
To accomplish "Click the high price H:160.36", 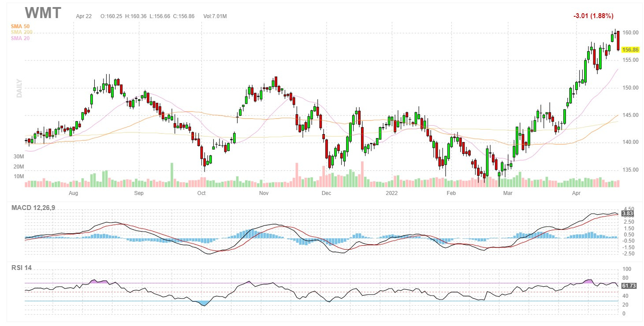I will click(x=136, y=16).
